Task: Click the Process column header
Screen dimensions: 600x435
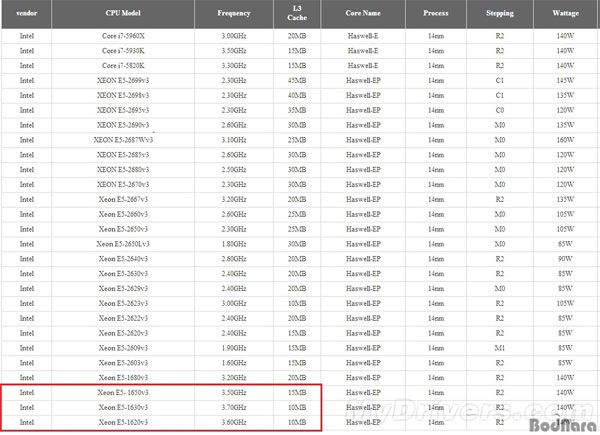Action: (436, 13)
